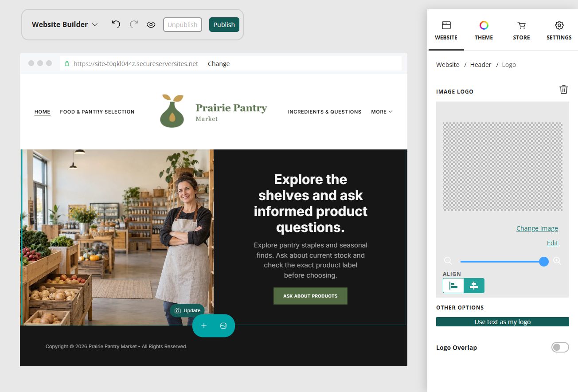The width and height of the screenshot is (578, 392).
Task: Undo the last change
Action: (x=116, y=24)
